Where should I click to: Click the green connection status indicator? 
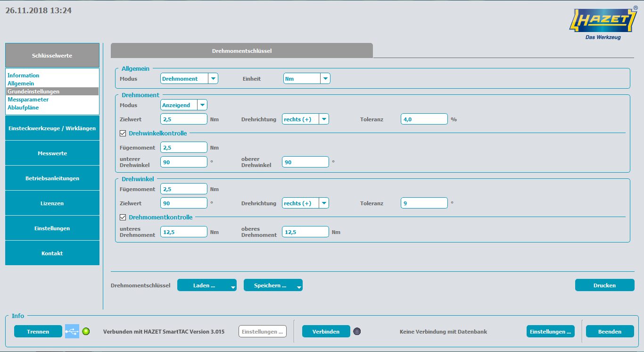(x=86, y=331)
